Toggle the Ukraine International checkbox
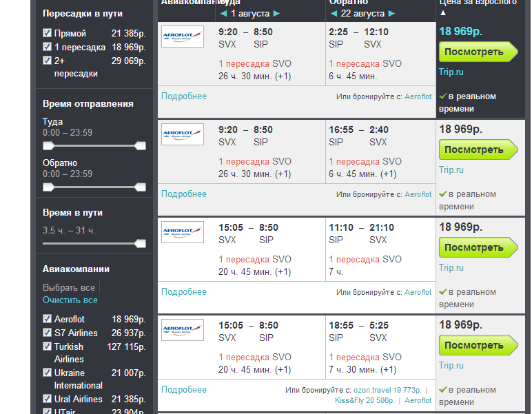Image resolution: width=532 pixels, height=414 pixels. point(47,372)
